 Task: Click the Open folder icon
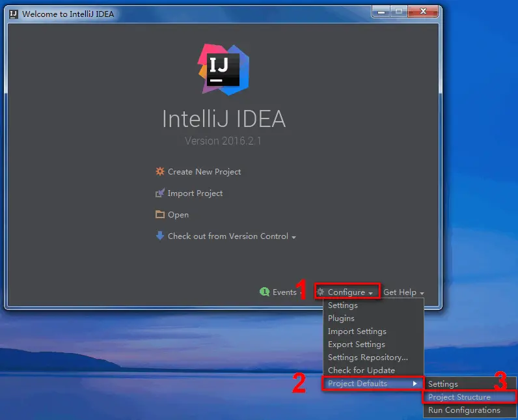click(x=160, y=214)
